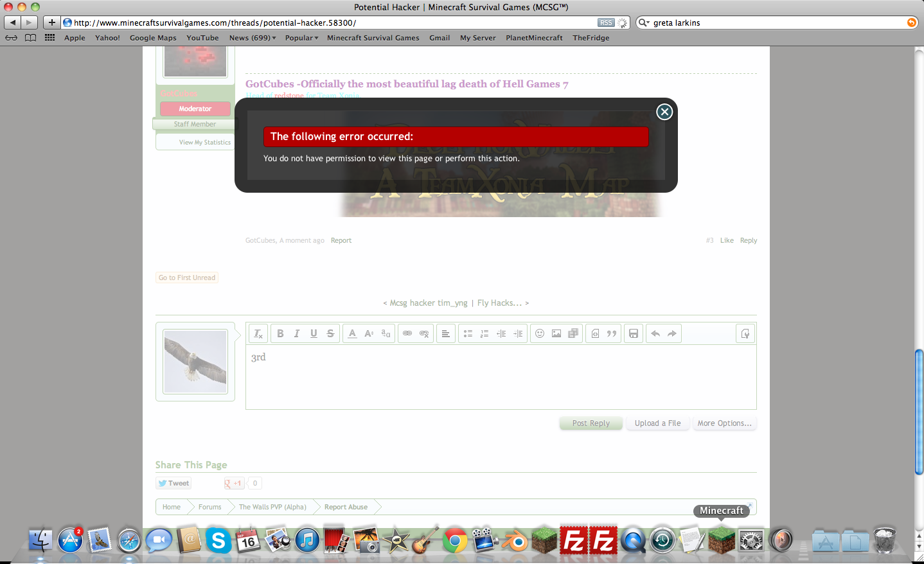The height and width of the screenshot is (564, 924).
Task: Open the font family dropdown
Action: tap(386, 333)
